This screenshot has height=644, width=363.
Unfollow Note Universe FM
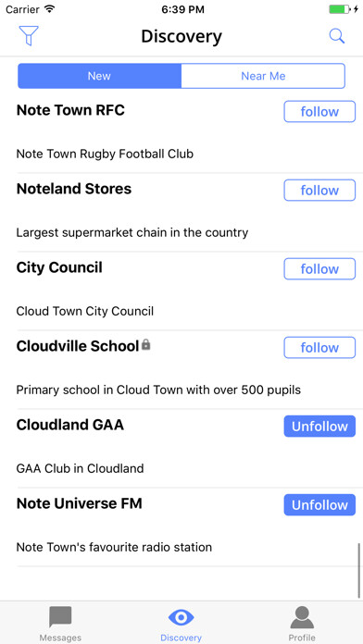point(319,505)
